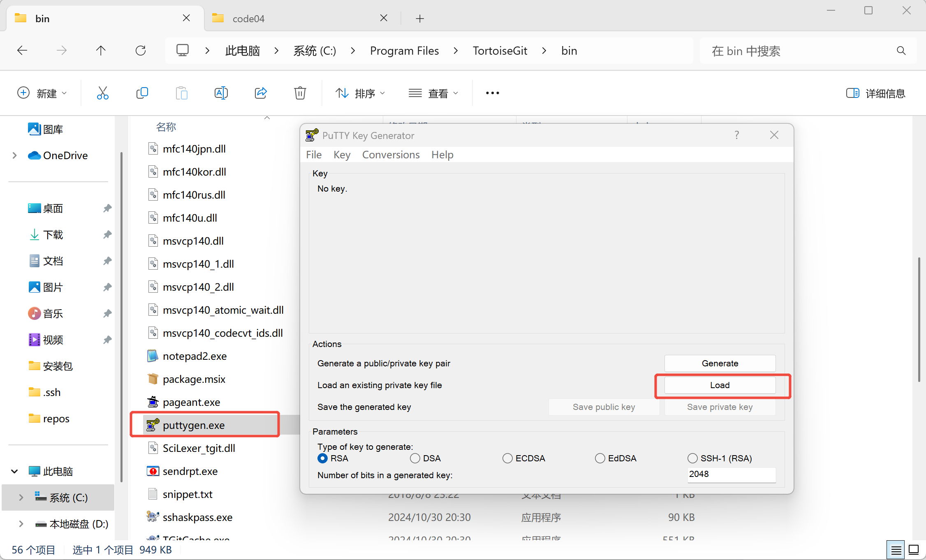Select snippet.txt in the file list

coord(188,494)
